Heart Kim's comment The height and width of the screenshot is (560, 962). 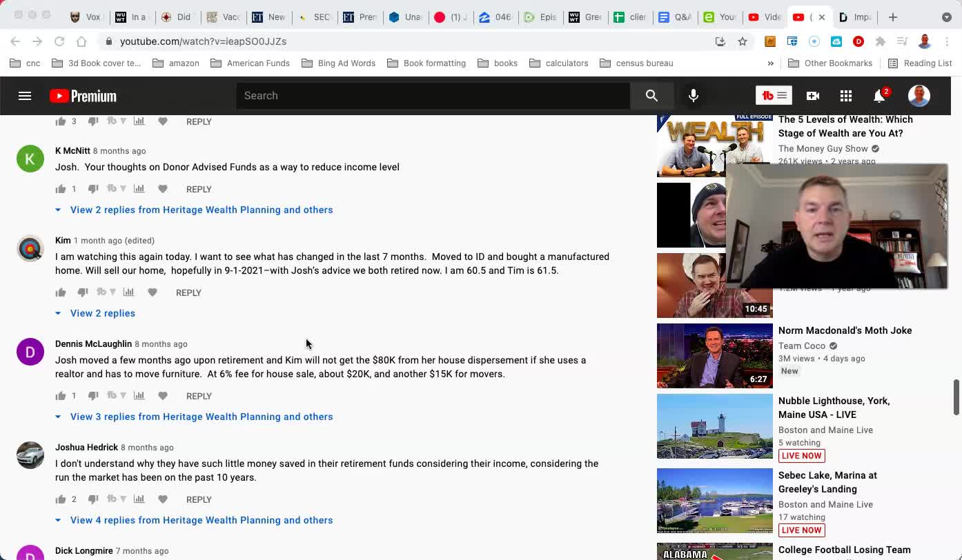click(x=153, y=292)
